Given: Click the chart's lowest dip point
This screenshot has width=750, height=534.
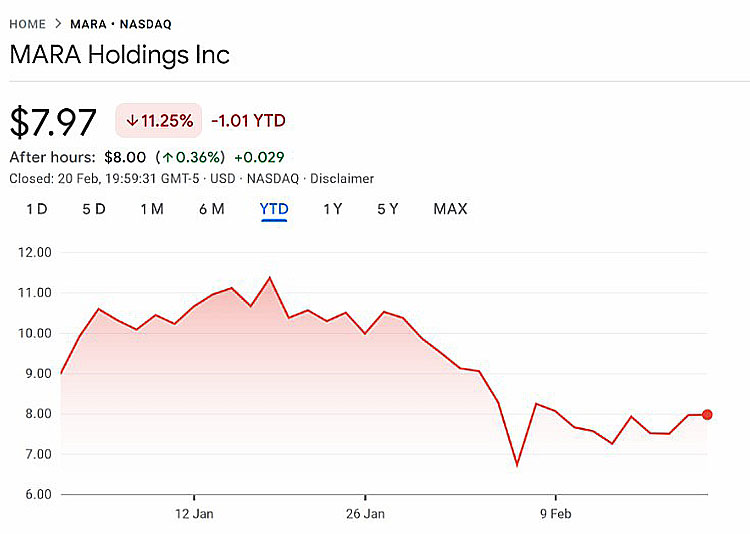Looking at the screenshot, I should (517, 465).
